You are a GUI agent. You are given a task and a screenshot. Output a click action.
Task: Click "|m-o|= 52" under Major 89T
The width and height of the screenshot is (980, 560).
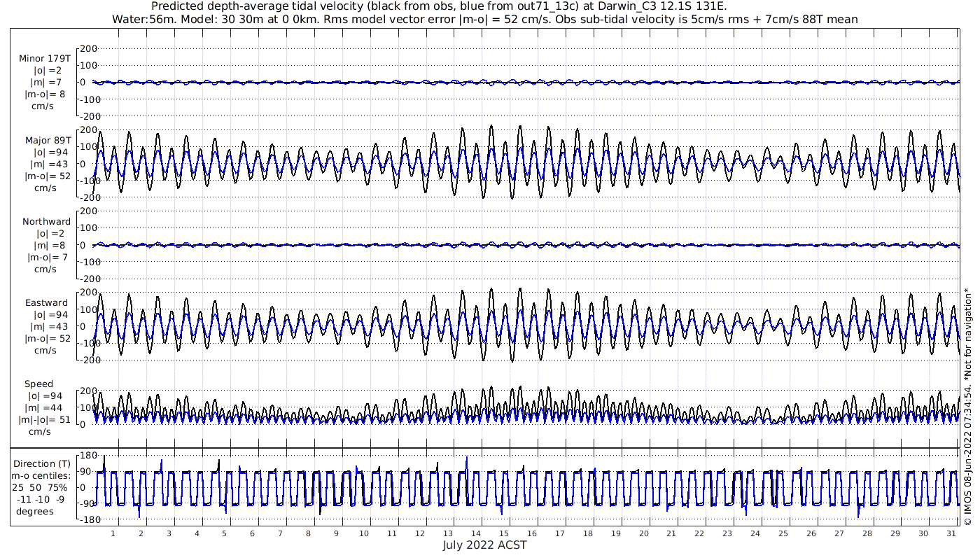pyautogui.click(x=48, y=176)
